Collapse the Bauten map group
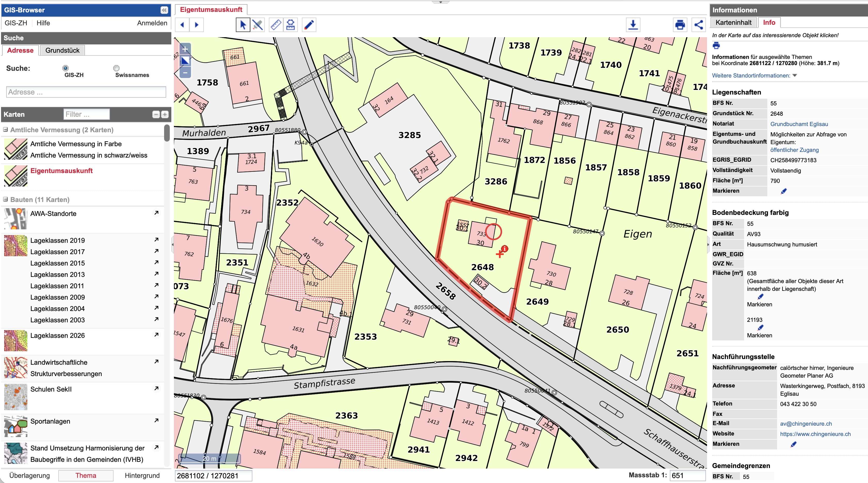Viewport: 868px width, 483px height. click(x=6, y=200)
